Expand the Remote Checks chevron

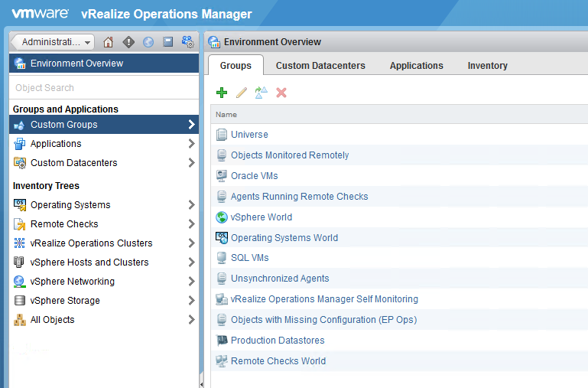pyautogui.click(x=191, y=224)
